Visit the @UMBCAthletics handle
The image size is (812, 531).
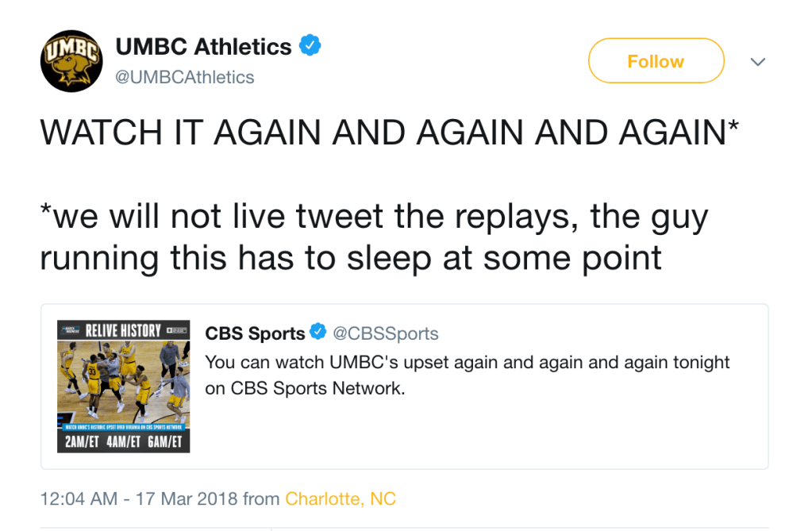pyautogui.click(x=185, y=77)
